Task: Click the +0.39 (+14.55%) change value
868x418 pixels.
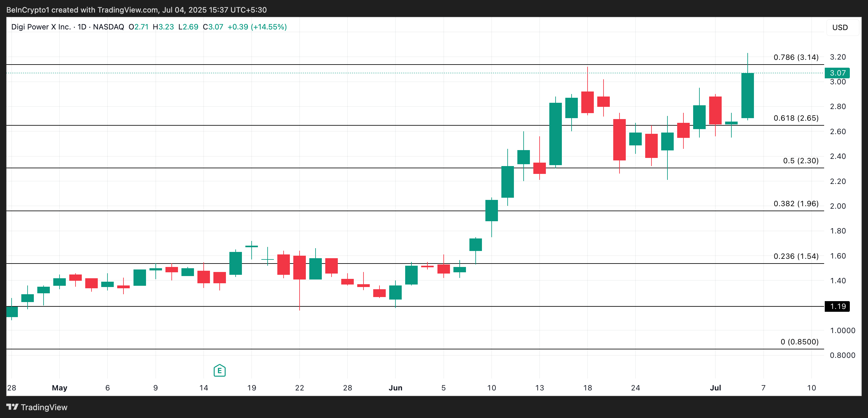Action: point(257,27)
